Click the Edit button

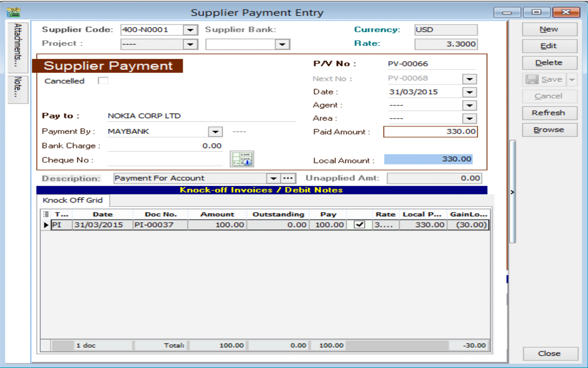point(549,46)
